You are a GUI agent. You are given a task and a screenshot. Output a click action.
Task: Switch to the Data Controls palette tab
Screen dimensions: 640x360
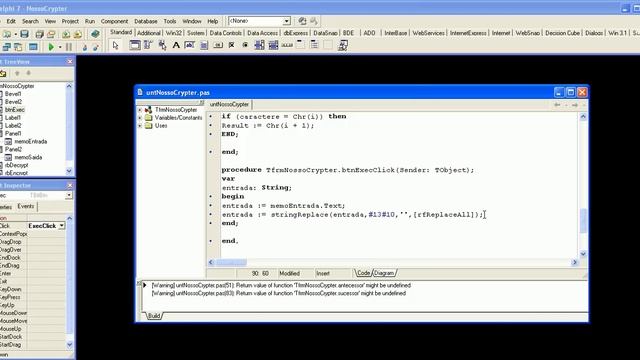click(225, 33)
